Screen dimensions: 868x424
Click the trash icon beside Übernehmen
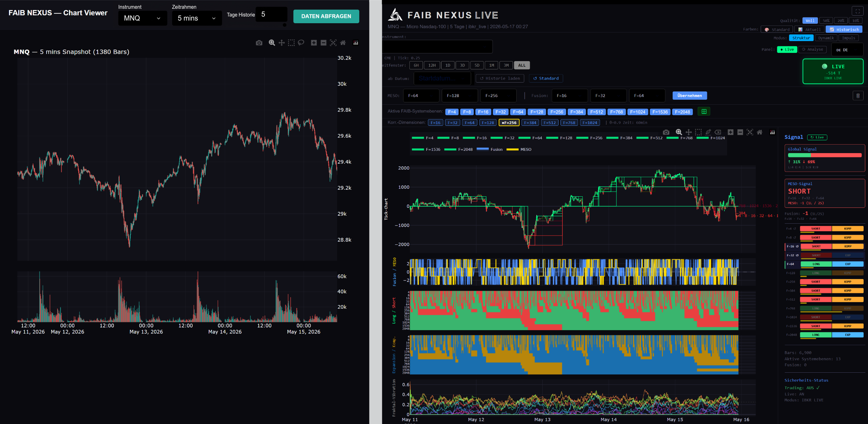pos(858,96)
